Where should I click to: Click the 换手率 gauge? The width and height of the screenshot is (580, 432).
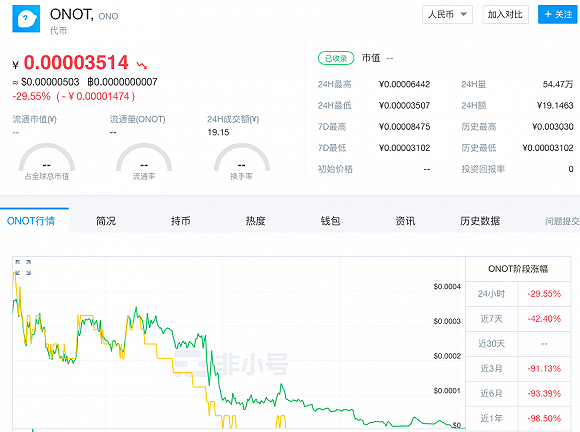[x=242, y=162]
